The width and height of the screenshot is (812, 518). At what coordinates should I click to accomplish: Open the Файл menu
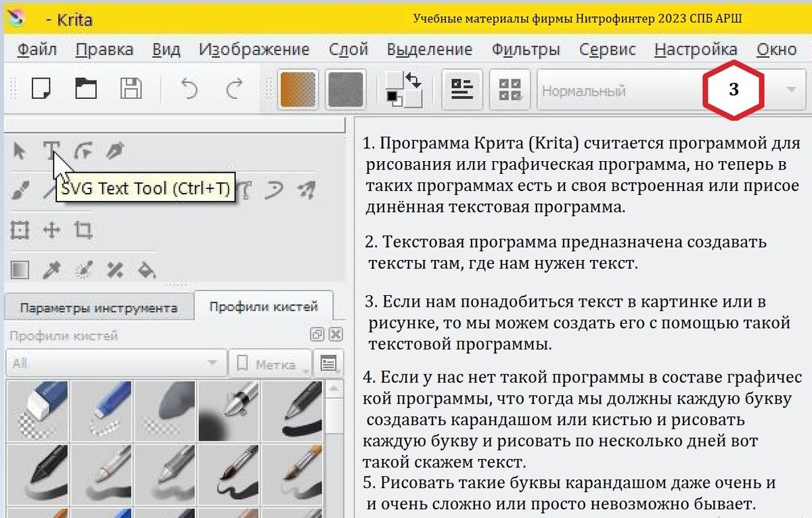[x=37, y=49]
